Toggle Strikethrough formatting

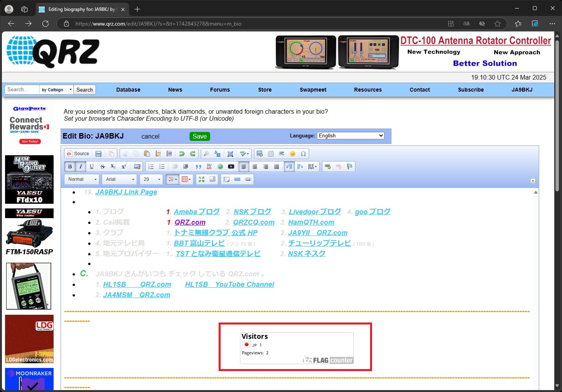click(x=103, y=167)
